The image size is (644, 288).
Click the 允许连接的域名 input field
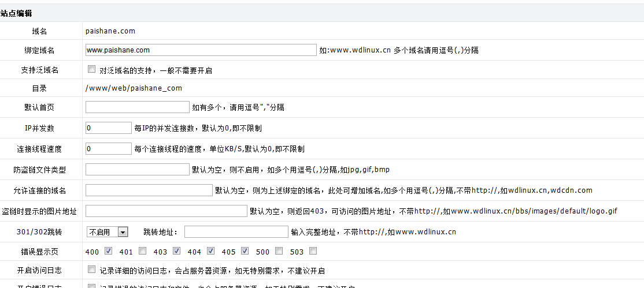(149, 190)
